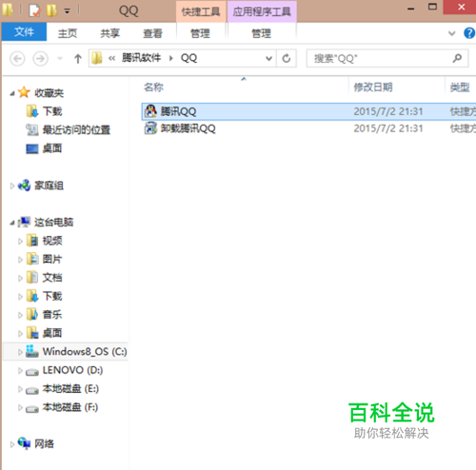Click the Windows8_OS (C:) drive icon
The image size is (476, 470).
coord(31,351)
